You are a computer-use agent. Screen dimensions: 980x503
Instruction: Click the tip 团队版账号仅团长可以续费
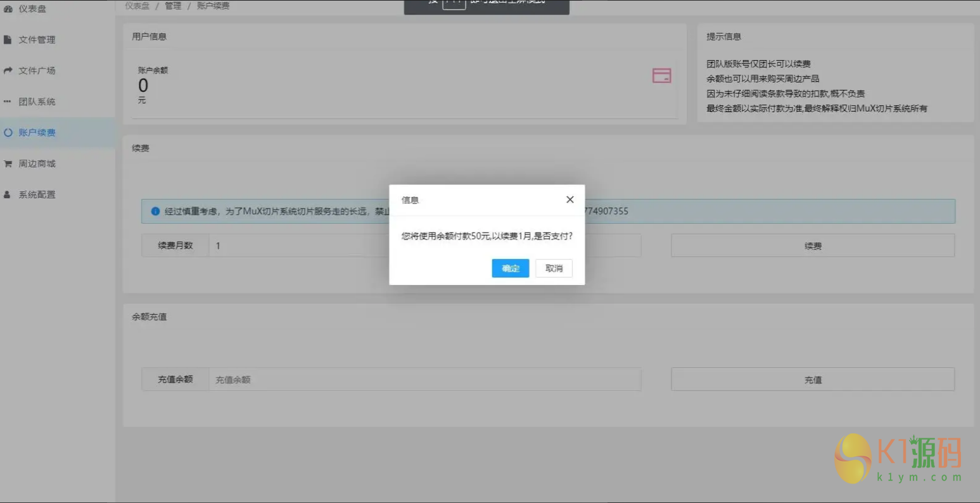pyautogui.click(x=758, y=64)
